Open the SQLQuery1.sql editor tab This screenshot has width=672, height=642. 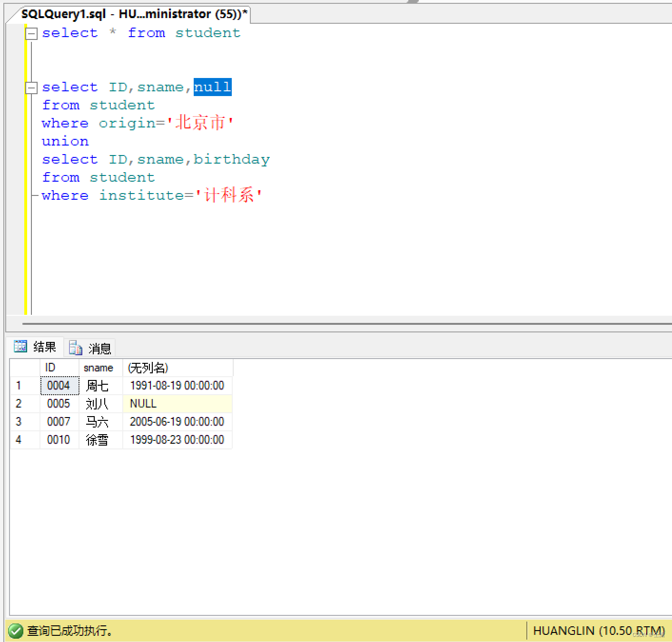tap(134, 14)
